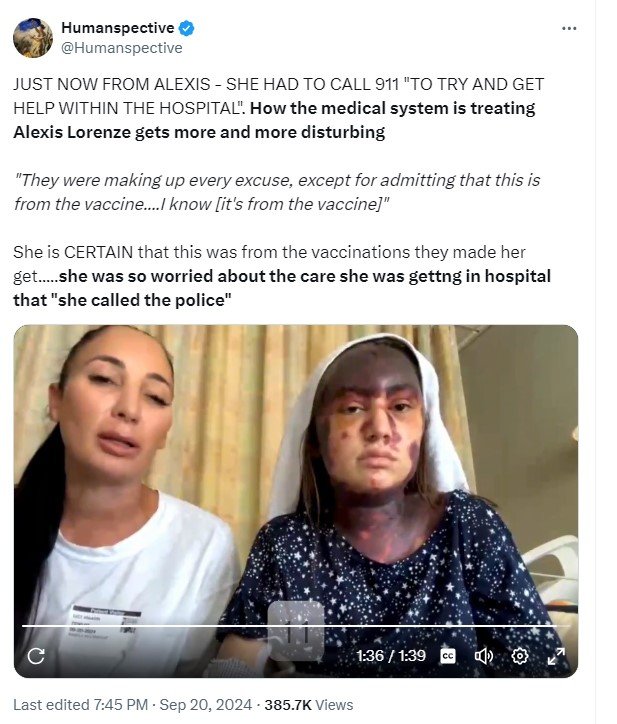The height and width of the screenshot is (724, 617).
Task: Toggle closed captions with CC icon
Action: tap(448, 656)
